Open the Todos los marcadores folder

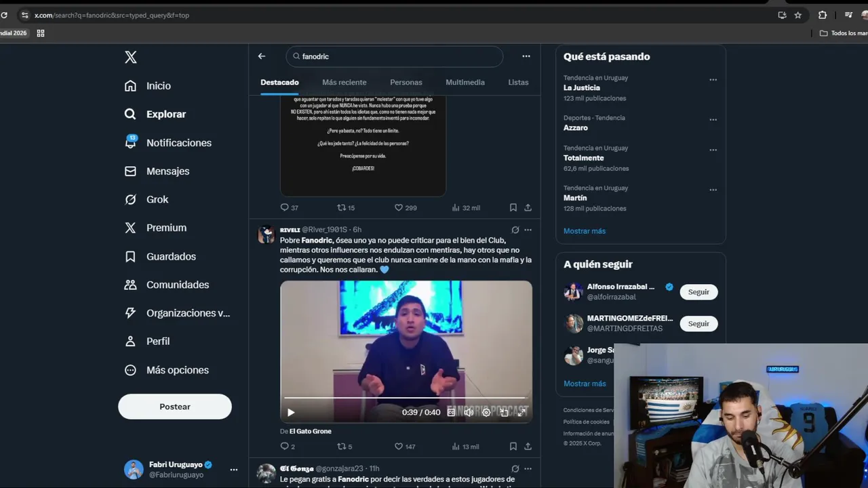844,33
